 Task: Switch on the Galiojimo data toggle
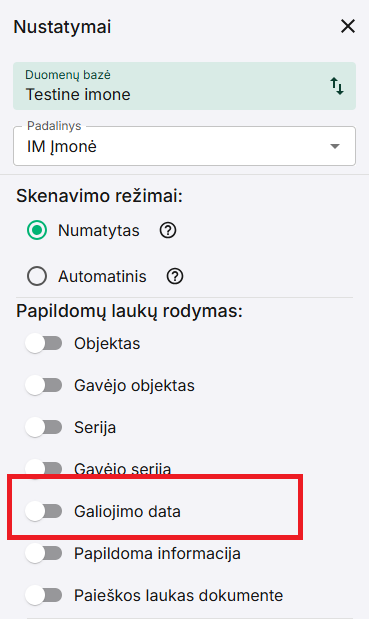click(44, 511)
